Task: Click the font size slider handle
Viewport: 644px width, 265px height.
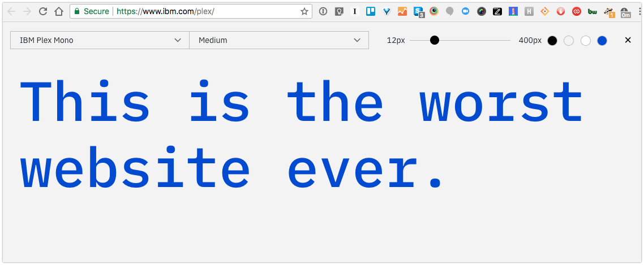Action: pos(435,40)
